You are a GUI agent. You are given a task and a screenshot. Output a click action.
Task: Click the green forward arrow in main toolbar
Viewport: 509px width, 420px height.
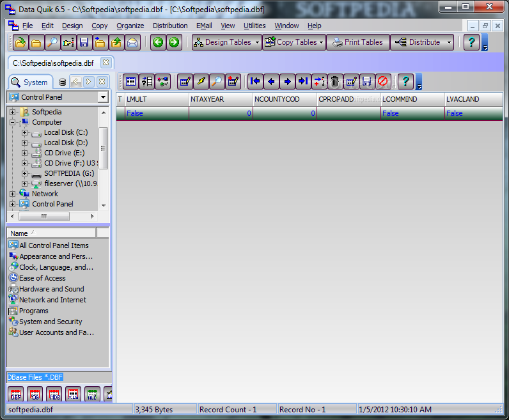point(174,42)
